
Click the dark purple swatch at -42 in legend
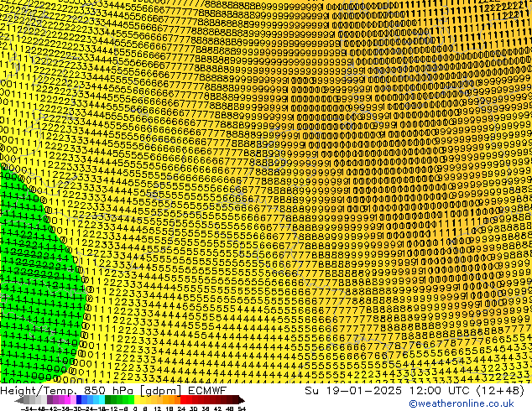point(50,400)
